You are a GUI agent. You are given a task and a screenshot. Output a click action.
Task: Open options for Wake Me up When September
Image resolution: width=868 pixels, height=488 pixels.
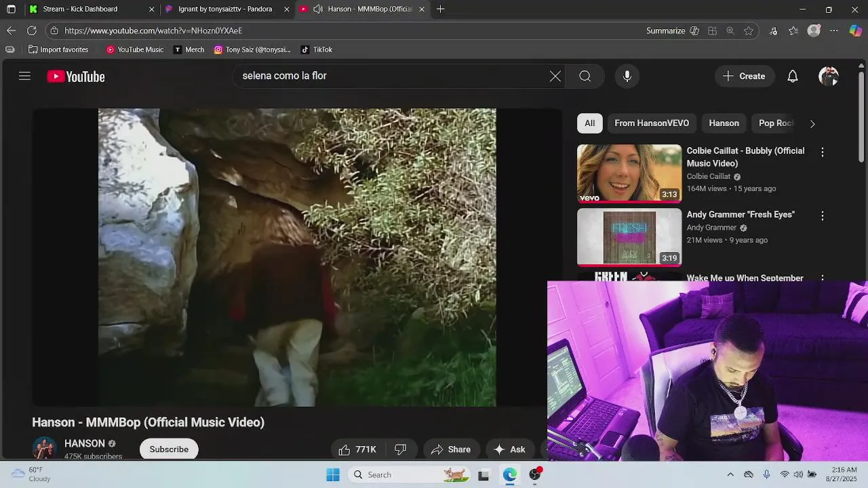822,279
